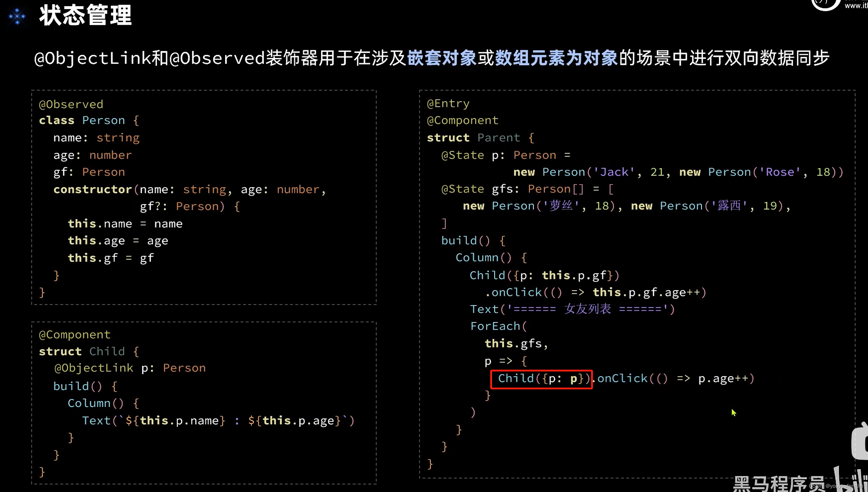The image size is (868, 492).
Task: Click the 'name: string' field declaration
Action: point(96,138)
